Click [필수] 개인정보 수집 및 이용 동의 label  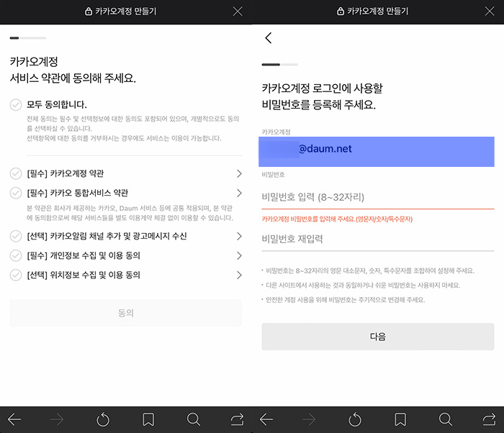84,255
